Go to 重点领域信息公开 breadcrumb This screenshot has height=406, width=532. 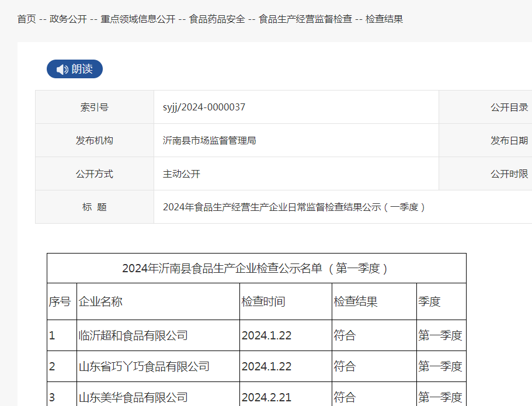[138, 19]
